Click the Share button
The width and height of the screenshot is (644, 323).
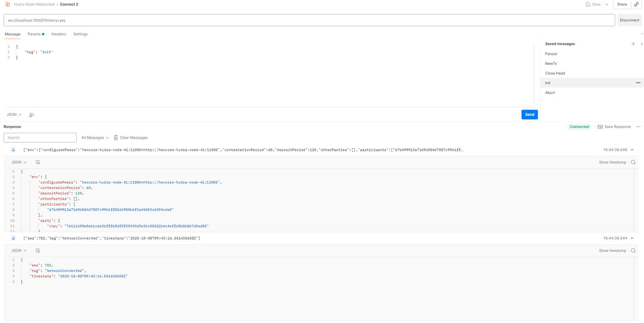pos(622,4)
